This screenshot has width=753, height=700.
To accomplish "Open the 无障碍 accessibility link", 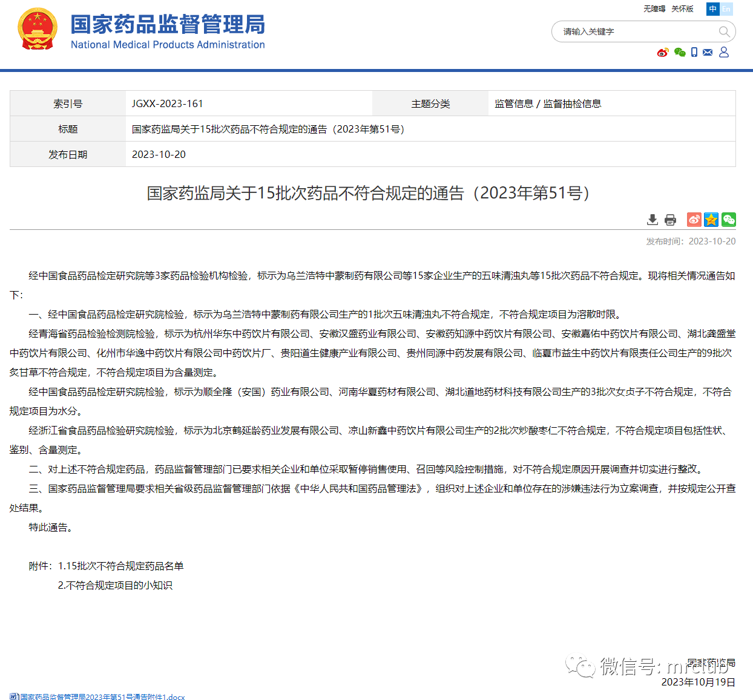I will point(654,9).
